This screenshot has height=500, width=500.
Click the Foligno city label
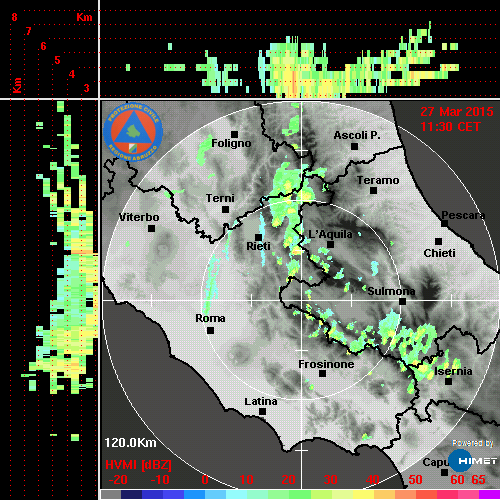pyautogui.click(x=231, y=143)
